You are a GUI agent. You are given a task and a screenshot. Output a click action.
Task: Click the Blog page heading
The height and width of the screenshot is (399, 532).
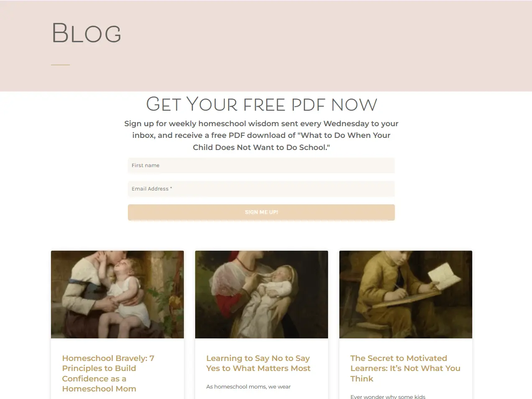point(87,33)
